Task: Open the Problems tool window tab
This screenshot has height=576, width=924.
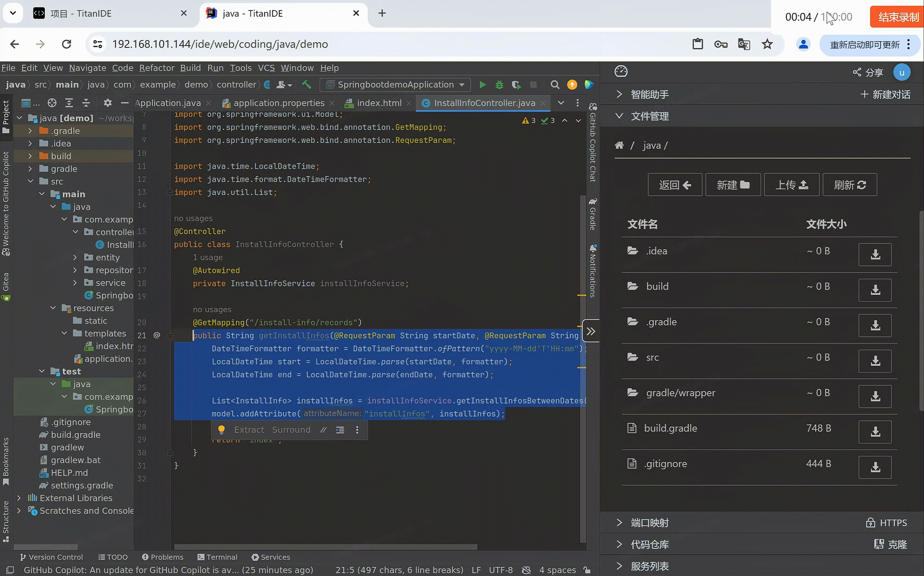Action: tap(162, 557)
